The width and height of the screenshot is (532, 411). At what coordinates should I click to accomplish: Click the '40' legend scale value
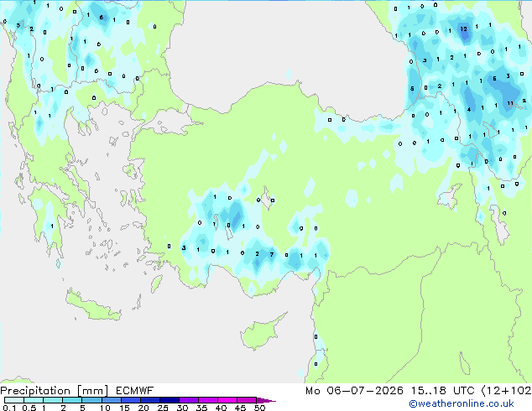[221, 408]
